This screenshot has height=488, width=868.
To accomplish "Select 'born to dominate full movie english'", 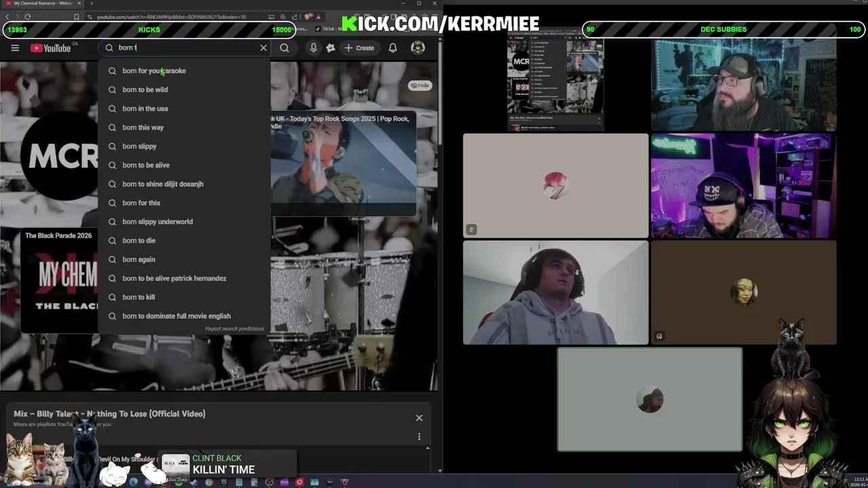I will tap(184, 316).
